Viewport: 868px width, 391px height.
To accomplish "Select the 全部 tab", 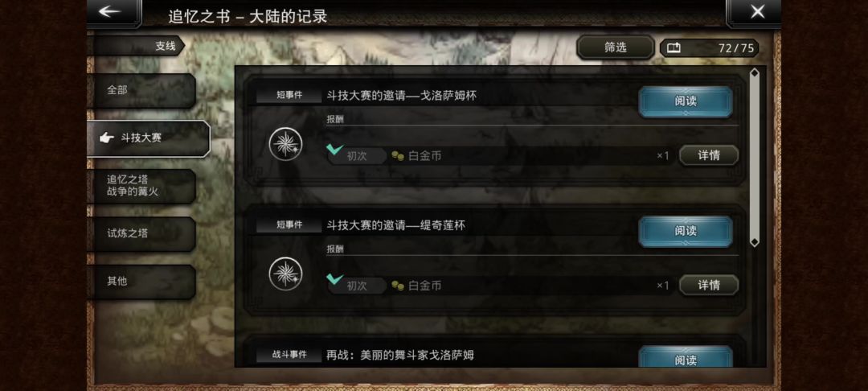I will tap(141, 90).
